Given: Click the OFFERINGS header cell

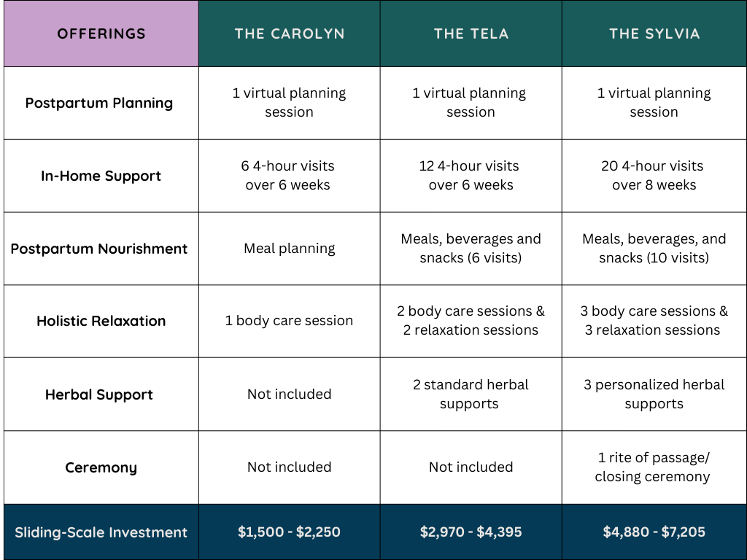Looking at the screenshot, I should pyautogui.click(x=101, y=34).
